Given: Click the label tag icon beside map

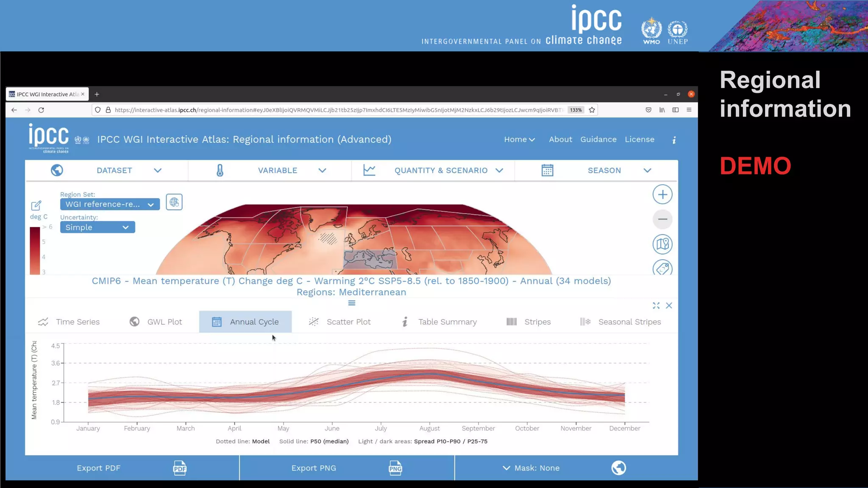Looking at the screenshot, I should pos(662,268).
